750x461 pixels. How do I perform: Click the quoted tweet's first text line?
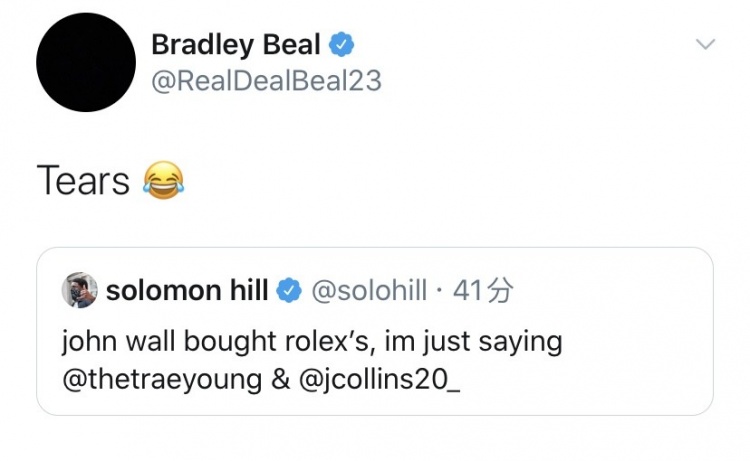pos(311,342)
